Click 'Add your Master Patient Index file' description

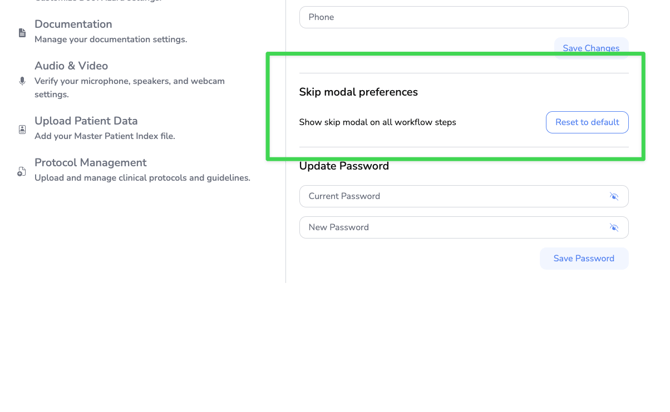pyautogui.click(x=104, y=136)
